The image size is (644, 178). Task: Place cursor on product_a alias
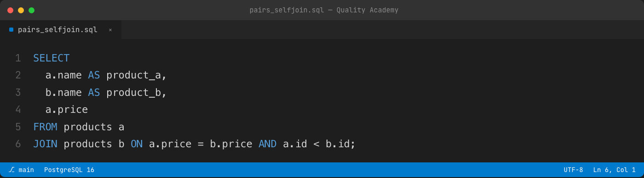tap(133, 76)
